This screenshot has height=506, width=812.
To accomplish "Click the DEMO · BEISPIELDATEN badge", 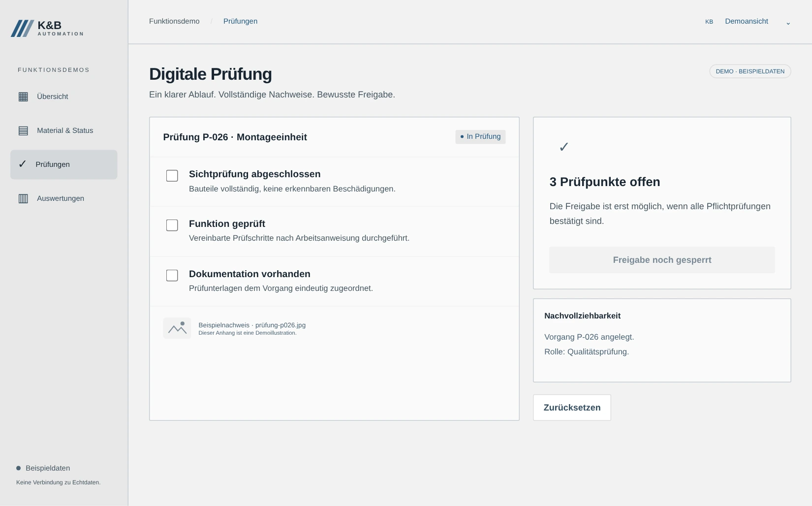I will point(750,71).
